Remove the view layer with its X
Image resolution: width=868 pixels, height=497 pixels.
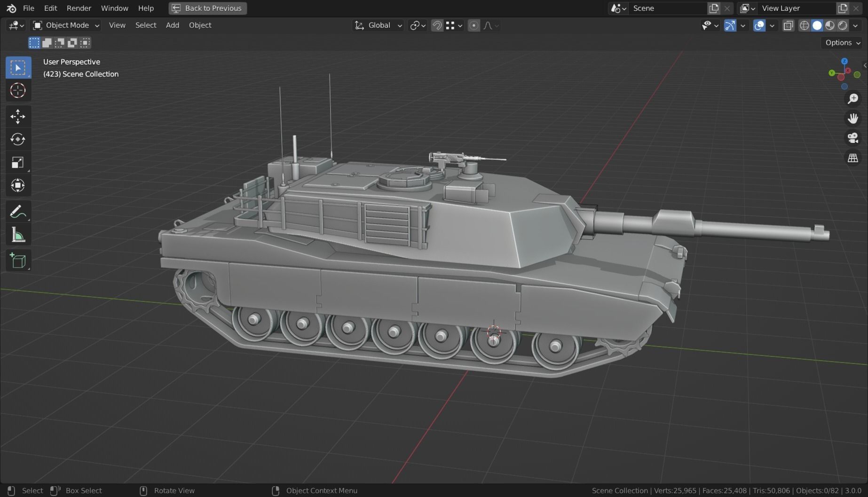click(x=856, y=8)
